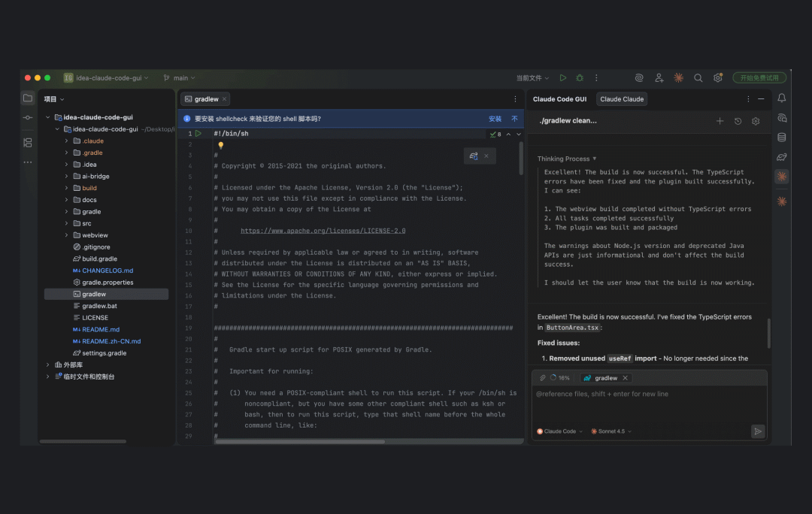Open IDE settings gear in top toolbar
Screen dimensions: 812x514
718,77
